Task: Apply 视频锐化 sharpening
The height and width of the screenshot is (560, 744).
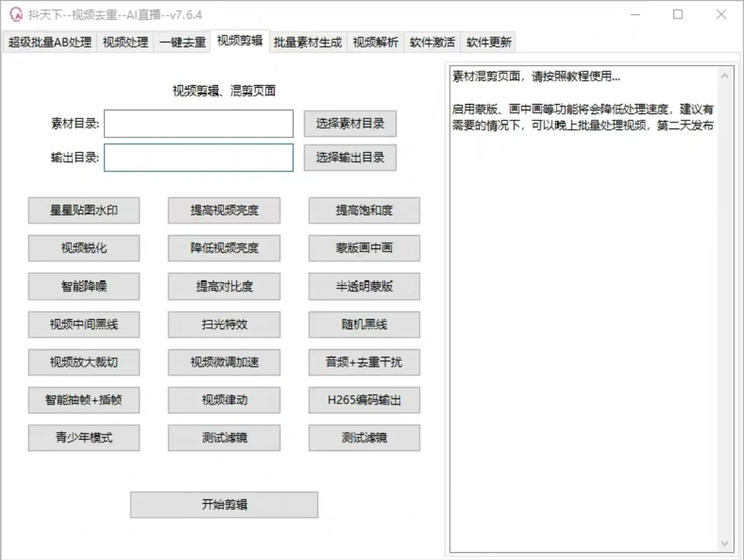Action: [x=83, y=248]
